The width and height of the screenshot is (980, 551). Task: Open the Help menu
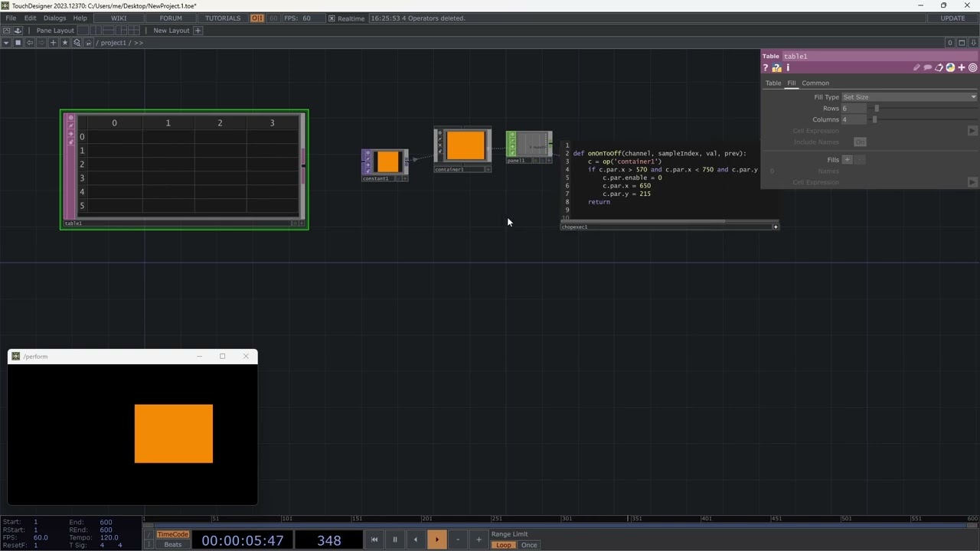[80, 18]
